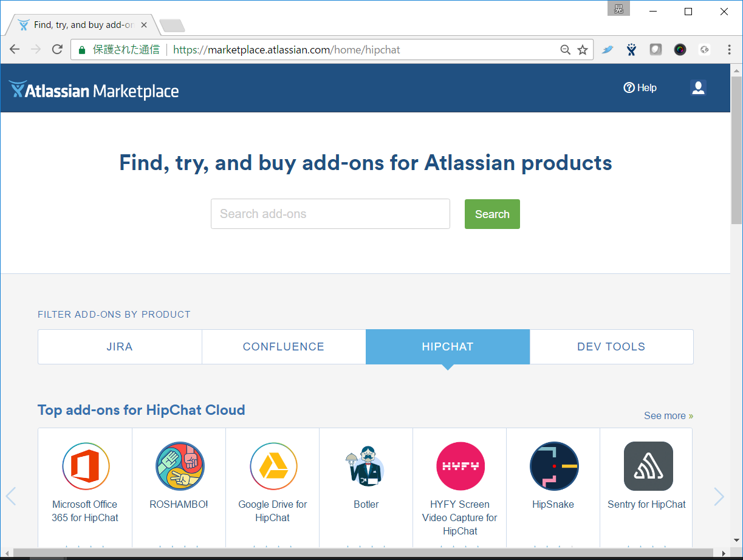The image size is (743, 560).
Task: Switch to the DEV TOOLS tab
Action: tap(611, 347)
